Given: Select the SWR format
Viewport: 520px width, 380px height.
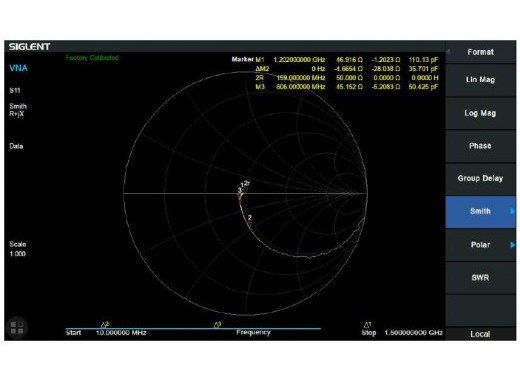Looking at the screenshot, I should (480, 278).
